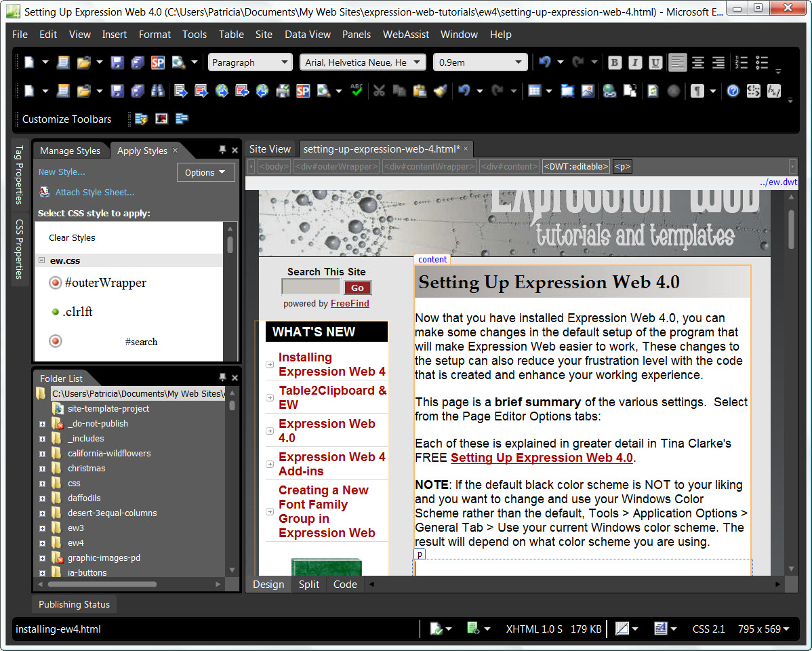Close the Apply Styles panel

pyautogui.click(x=235, y=151)
